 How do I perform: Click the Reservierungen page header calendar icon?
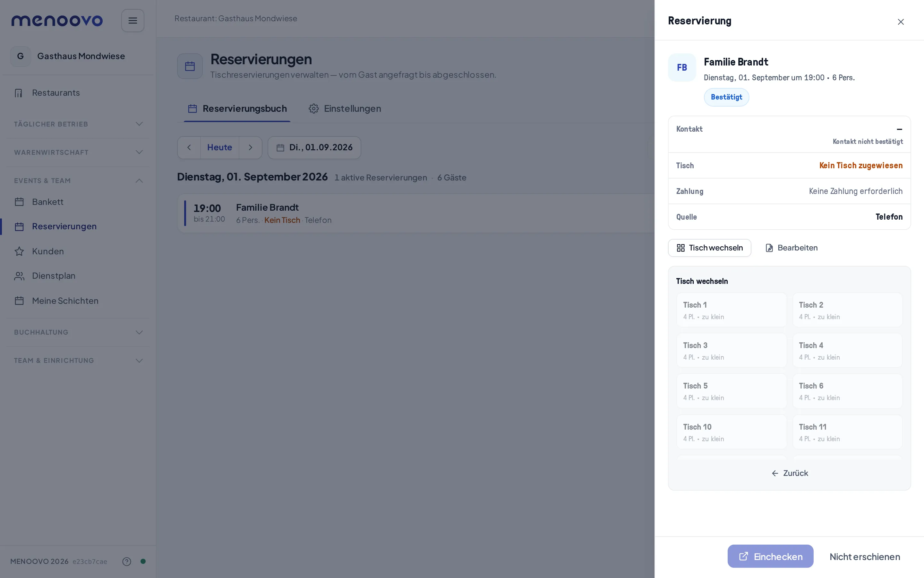tap(190, 66)
